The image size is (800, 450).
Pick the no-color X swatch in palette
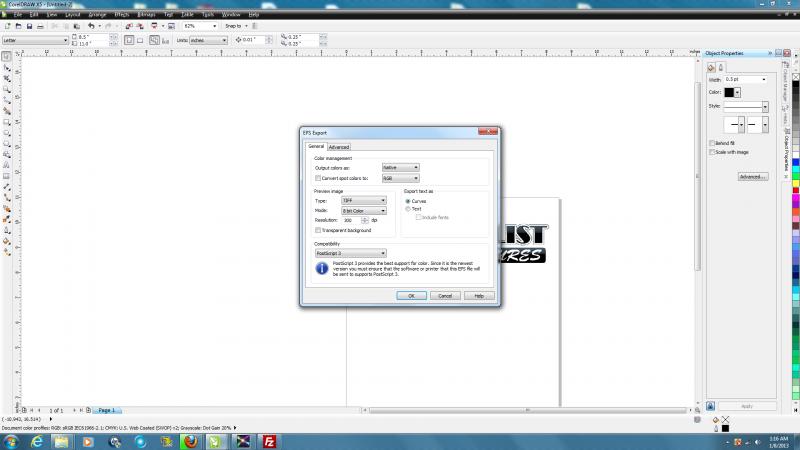795,77
